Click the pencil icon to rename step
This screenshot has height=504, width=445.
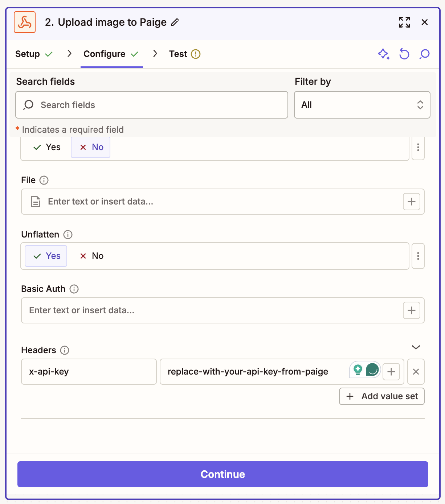click(x=175, y=22)
